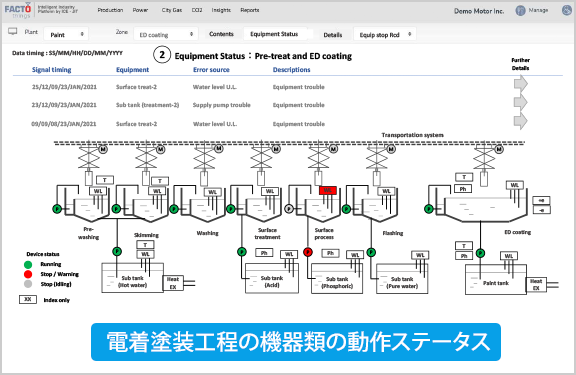The image size is (576, 375).
Task: Click the red WL alarm on Surface process tank
Action: pos(328,190)
